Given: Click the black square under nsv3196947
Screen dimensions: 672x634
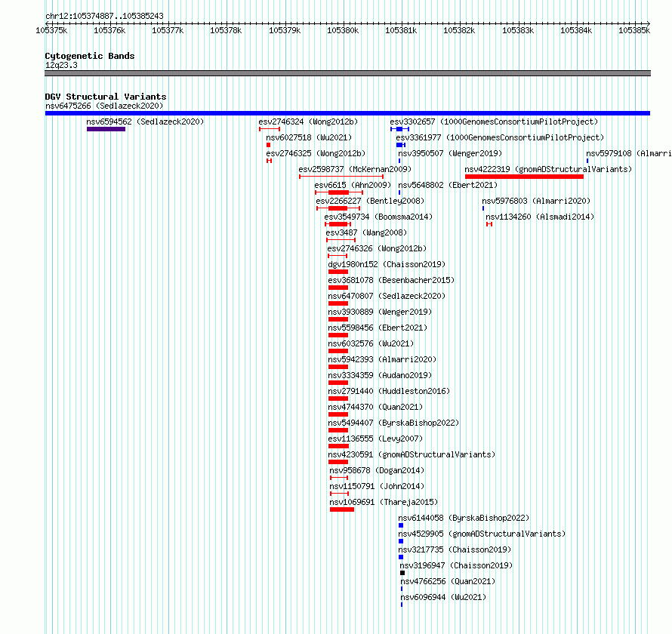Looking at the screenshot, I should pyautogui.click(x=402, y=573).
